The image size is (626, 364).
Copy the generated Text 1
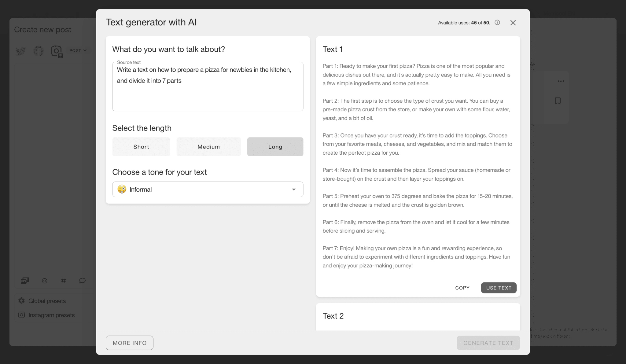click(462, 288)
